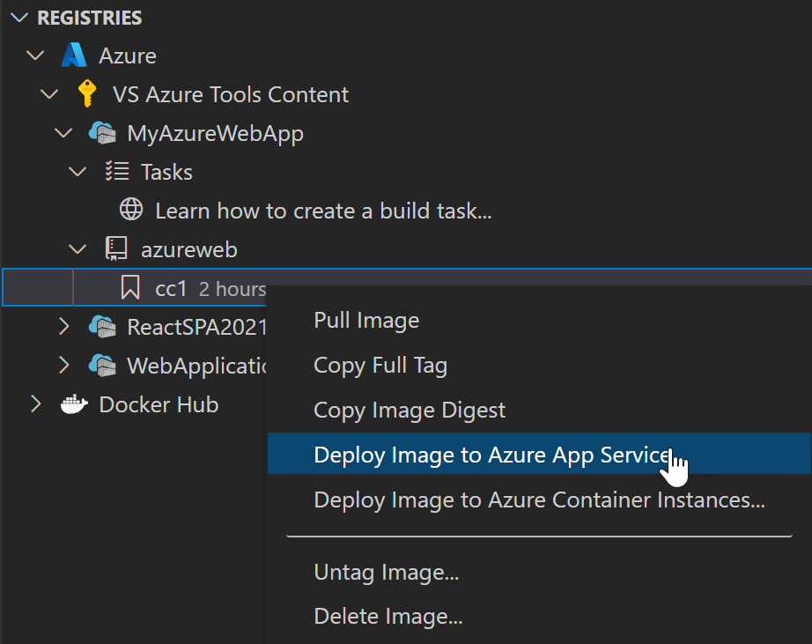Image resolution: width=812 pixels, height=644 pixels.
Task: Collapse the Azure registry node chevron
Action: click(x=35, y=56)
